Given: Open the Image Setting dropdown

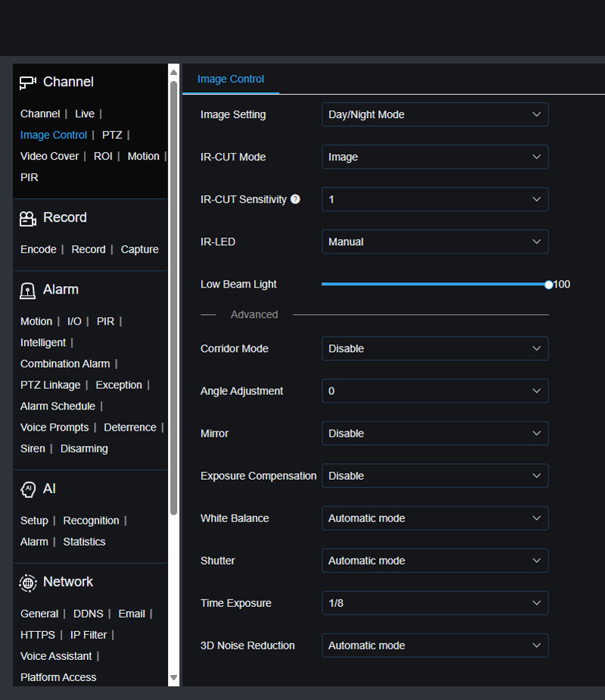Looking at the screenshot, I should [435, 114].
